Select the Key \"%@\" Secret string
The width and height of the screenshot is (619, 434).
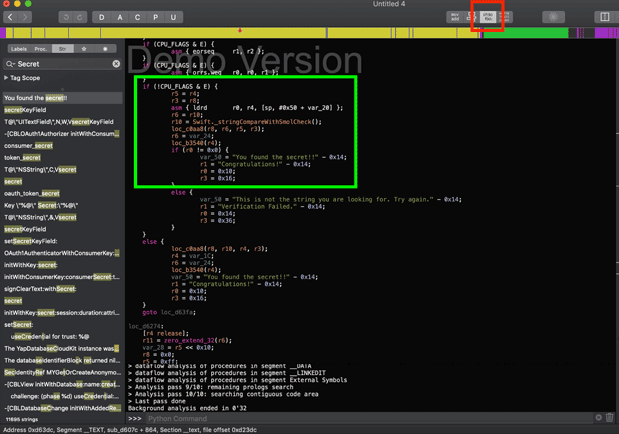pyautogui.click(x=62, y=205)
